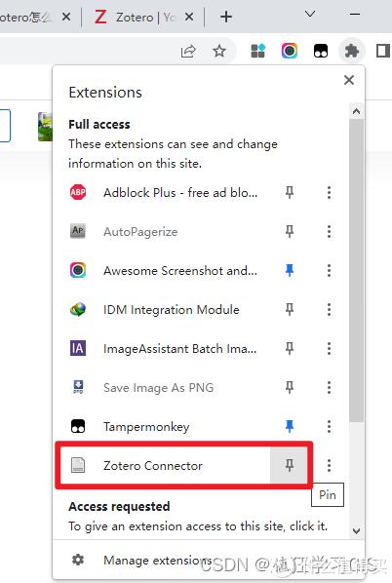392x583 pixels.
Task: Click the Tampermonkey icon in toolbar
Action: 321,51
